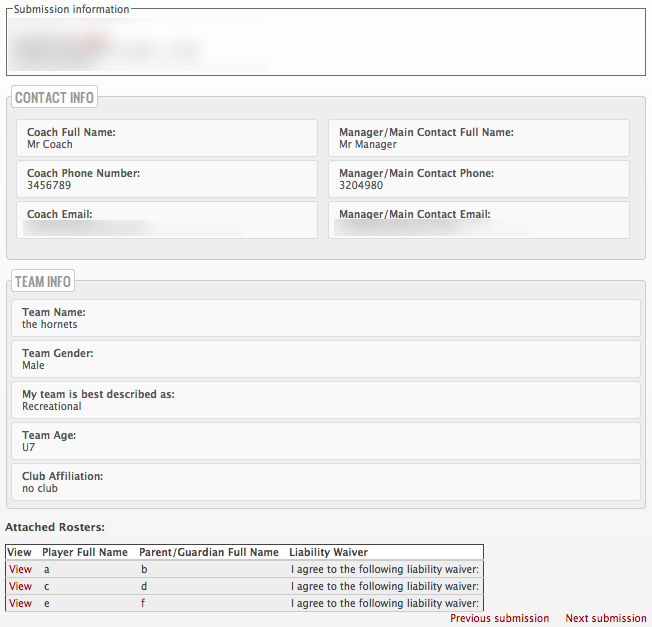Click the 'Liability Waiver' column header
Image resolution: width=652 pixels, height=627 pixels.
click(x=328, y=552)
